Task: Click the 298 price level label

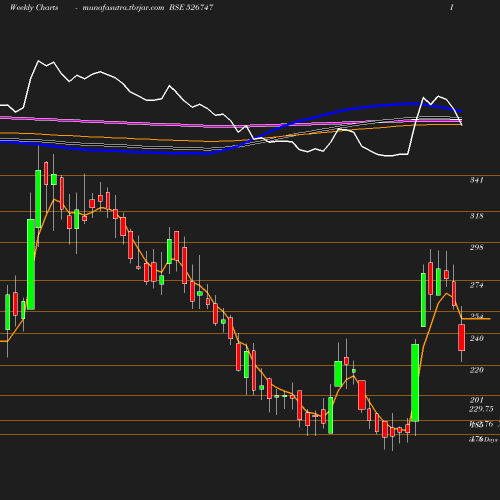Action: point(477,247)
